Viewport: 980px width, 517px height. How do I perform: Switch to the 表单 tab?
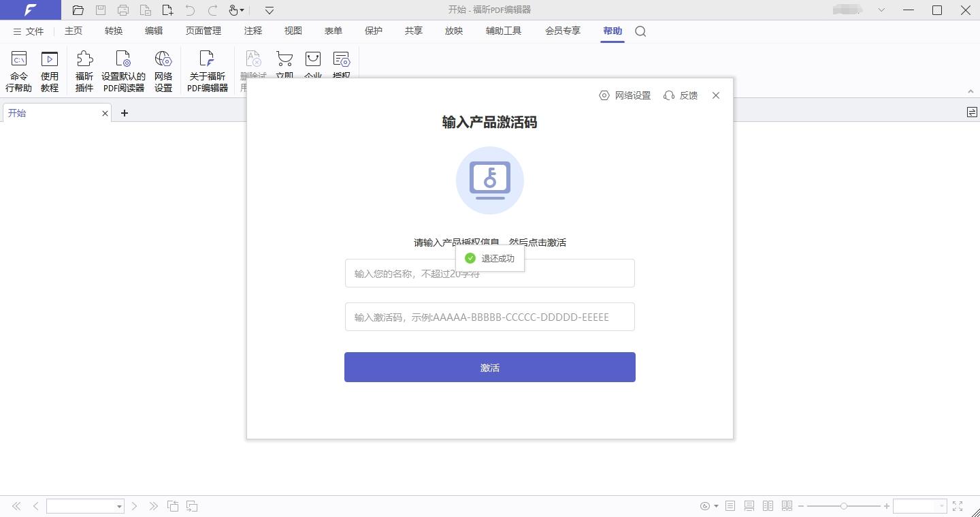333,31
